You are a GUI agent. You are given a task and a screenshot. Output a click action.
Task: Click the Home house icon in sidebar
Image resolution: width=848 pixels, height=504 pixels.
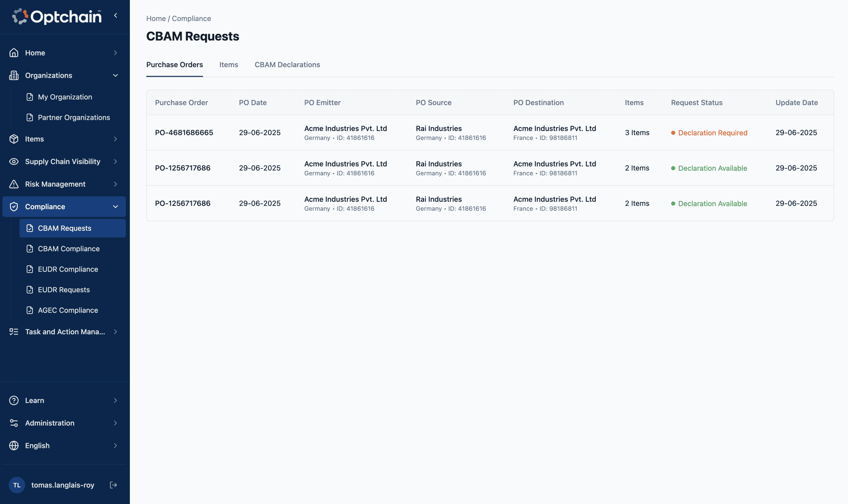(14, 53)
